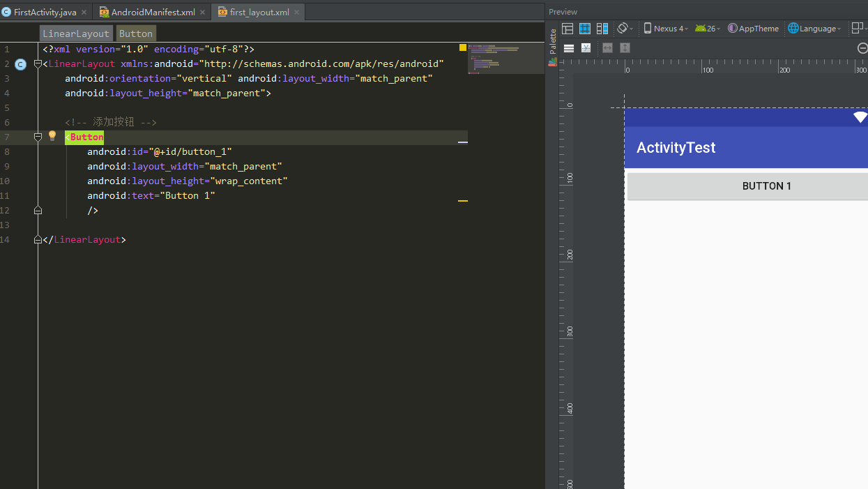Toggle baseline alignment icon
The image size is (868, 489).
[x=586, y=48]
